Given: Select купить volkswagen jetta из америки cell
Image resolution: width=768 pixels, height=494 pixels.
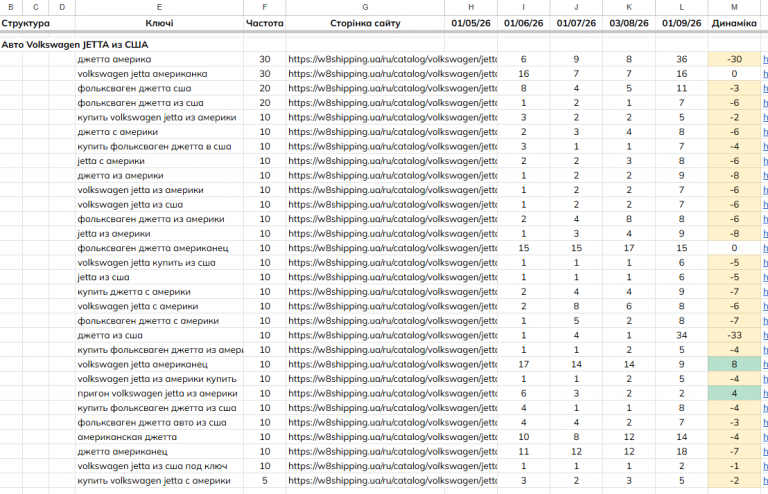Looking at the screenshot, I should coord(157,118).
